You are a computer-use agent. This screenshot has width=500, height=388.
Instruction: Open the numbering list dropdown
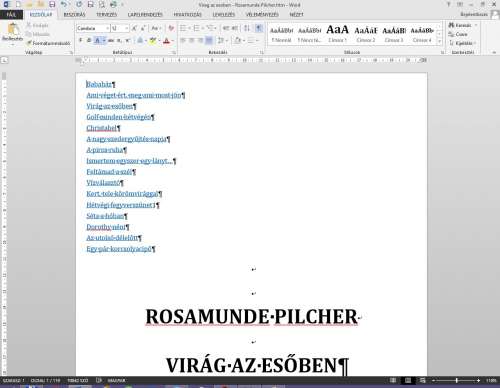click(x=202, y=28)
